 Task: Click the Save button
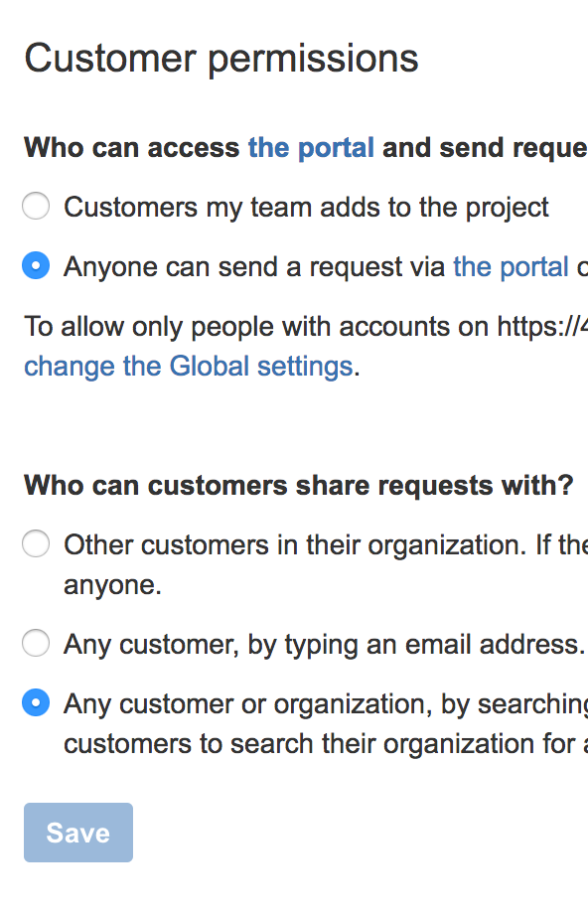[78, 833]
